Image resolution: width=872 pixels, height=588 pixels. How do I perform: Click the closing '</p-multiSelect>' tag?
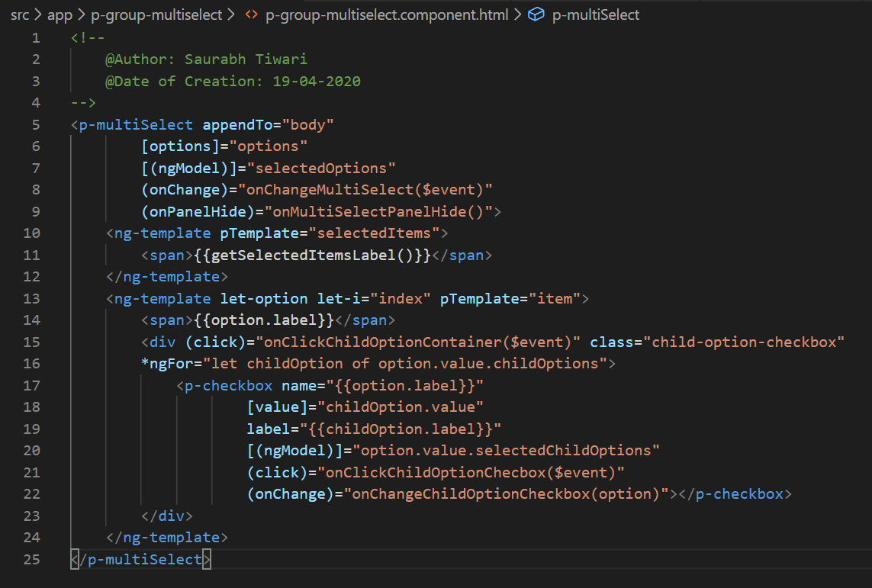[x=140, y=559]
